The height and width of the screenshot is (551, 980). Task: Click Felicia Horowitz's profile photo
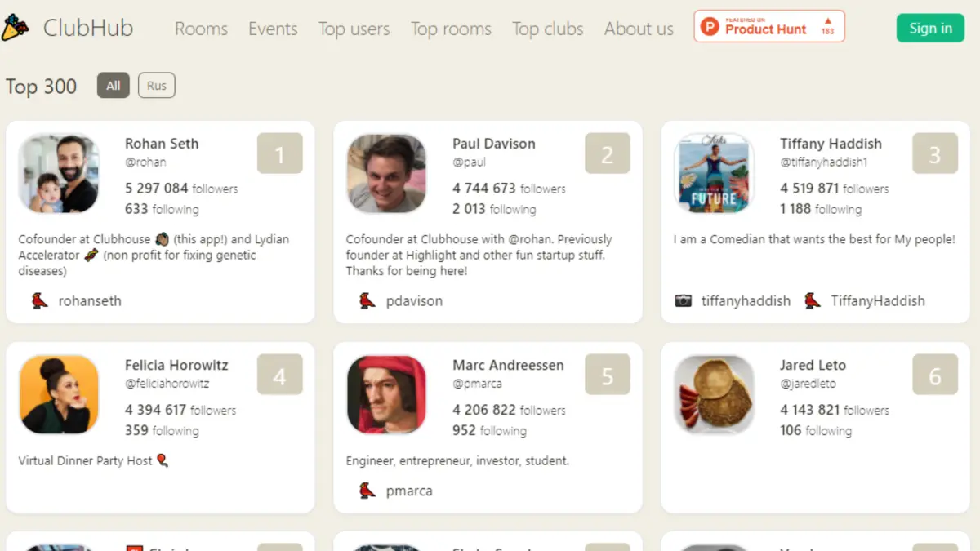(x=59, y=394)
